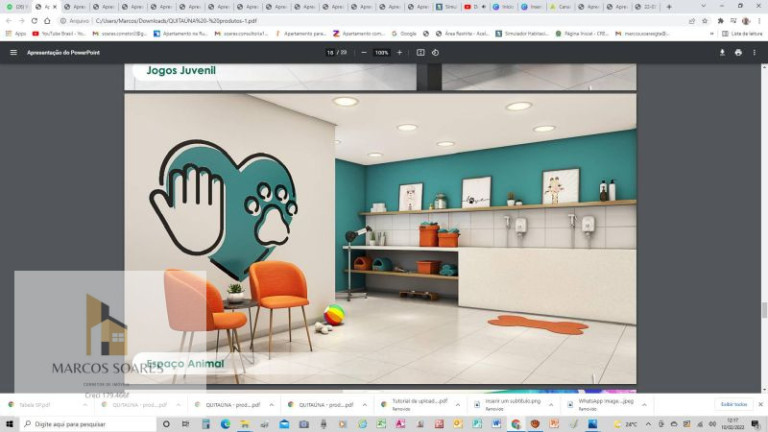This screenshot has height=432, width=768.
Task: Open the browser profile avatar
Action: tap(746, 21)
